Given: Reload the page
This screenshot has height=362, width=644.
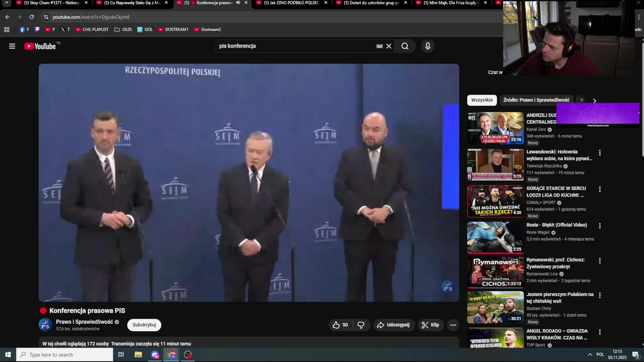Looking at the screenshot, I should click(x=31, y=17).
